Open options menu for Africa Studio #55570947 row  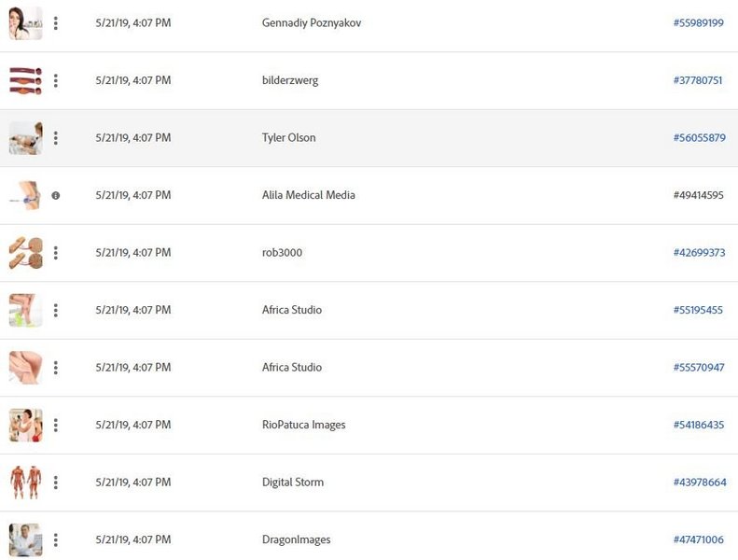tap(56, 368)
